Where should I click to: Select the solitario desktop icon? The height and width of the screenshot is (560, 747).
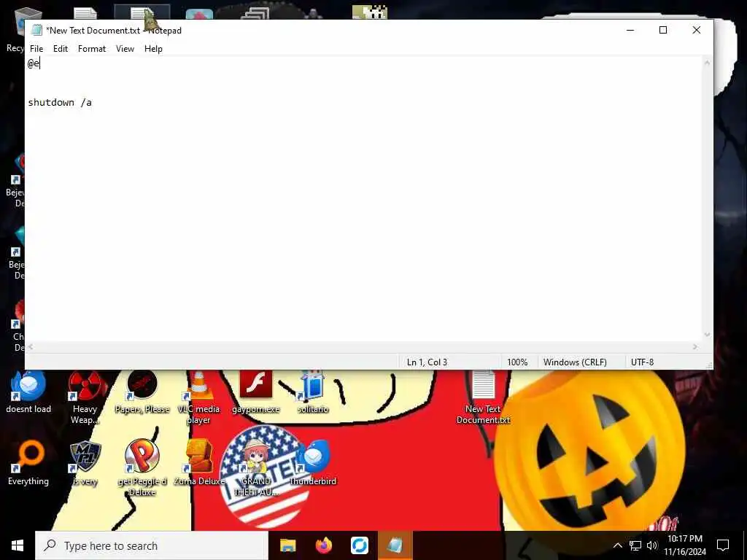click(x=313, y=392)
